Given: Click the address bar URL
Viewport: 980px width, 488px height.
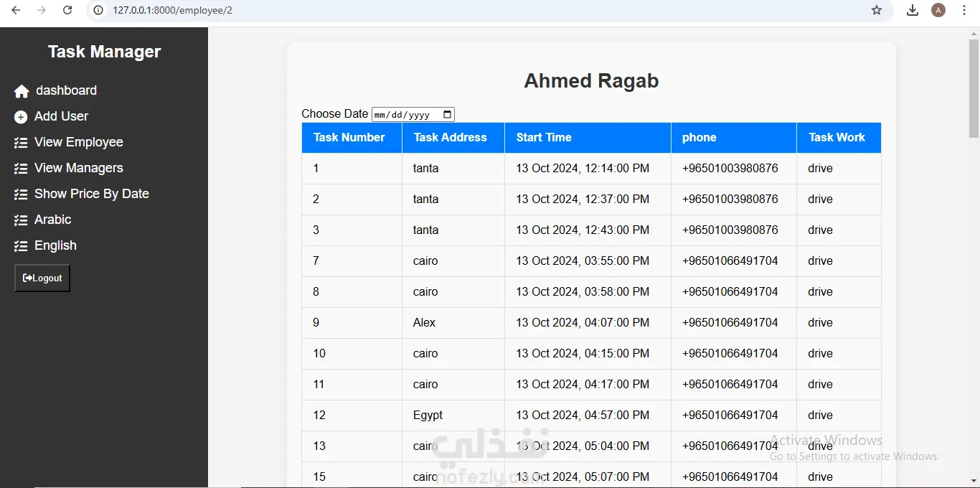Looking at the screenshot, I should tap(172, 10).
